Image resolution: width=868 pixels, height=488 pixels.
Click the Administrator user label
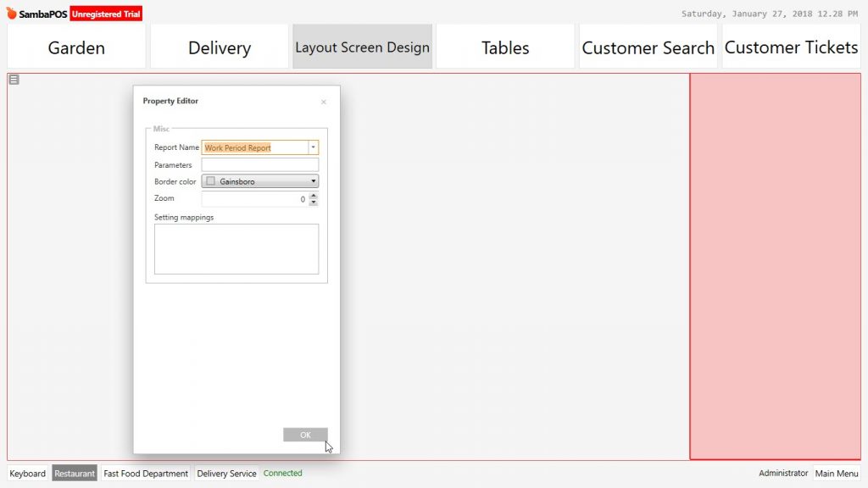tap(783, 473)
